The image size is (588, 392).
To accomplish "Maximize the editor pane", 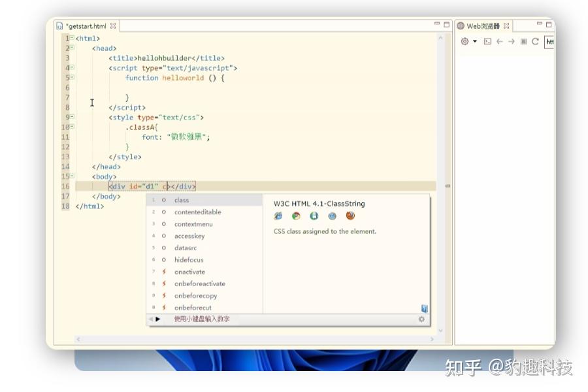I will [446, 24].
